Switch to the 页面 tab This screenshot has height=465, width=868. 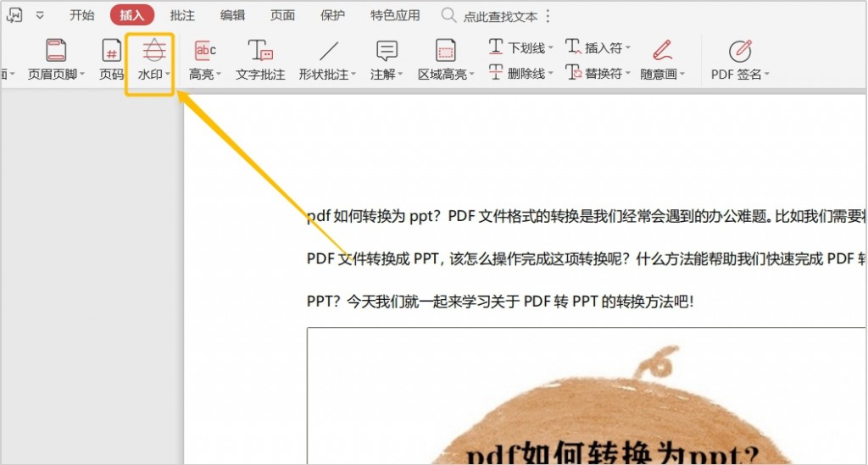coord(282,15)
